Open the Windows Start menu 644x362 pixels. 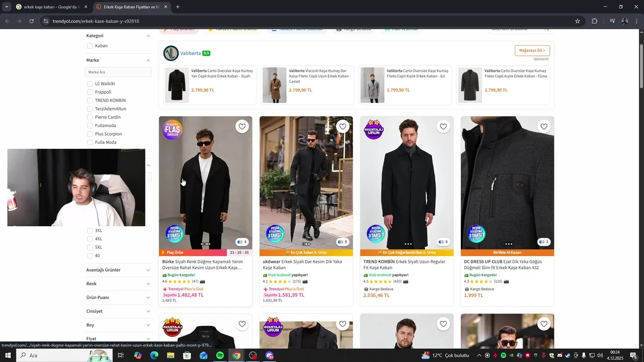point(8,355)
